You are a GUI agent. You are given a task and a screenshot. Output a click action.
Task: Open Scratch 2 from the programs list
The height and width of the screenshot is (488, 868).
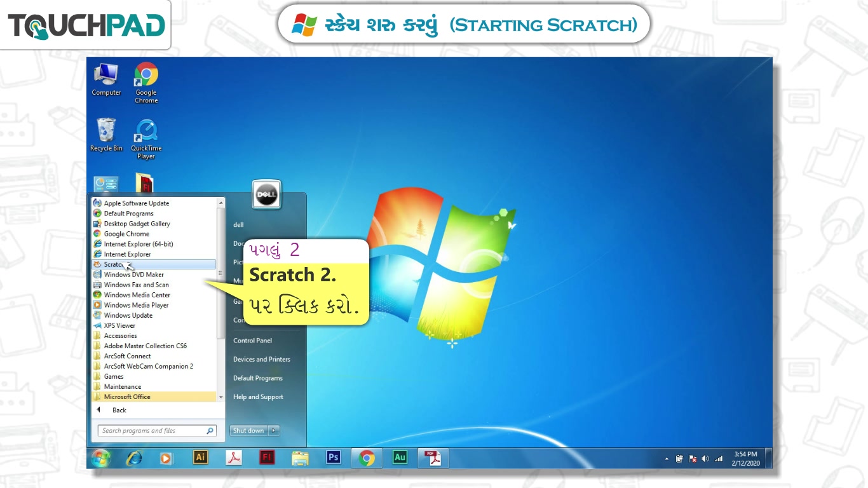pos(154,264)
